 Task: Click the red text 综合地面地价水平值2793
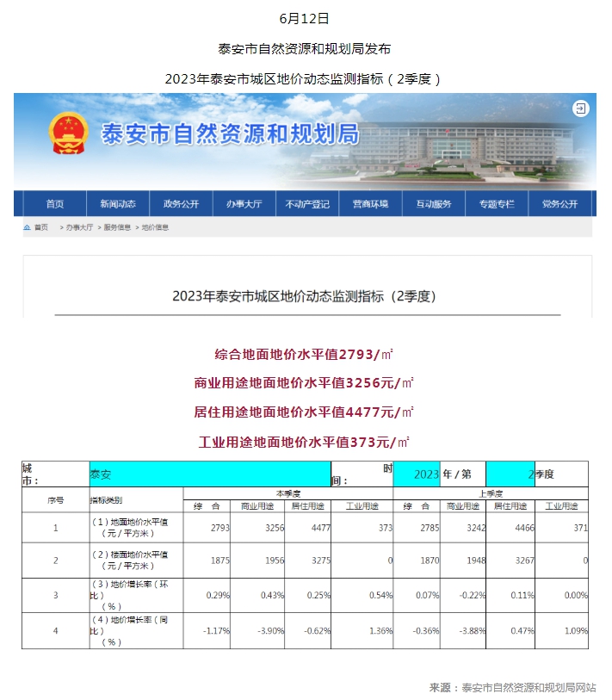(304, 355)
